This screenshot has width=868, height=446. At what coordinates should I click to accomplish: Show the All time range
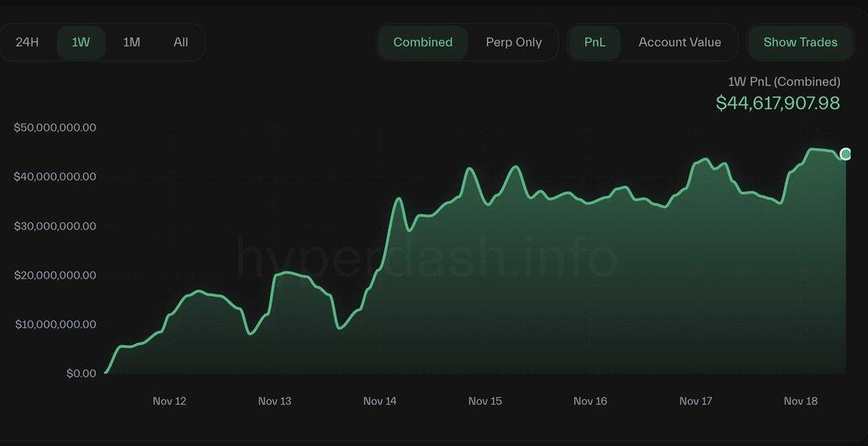(x=181, y=42)
